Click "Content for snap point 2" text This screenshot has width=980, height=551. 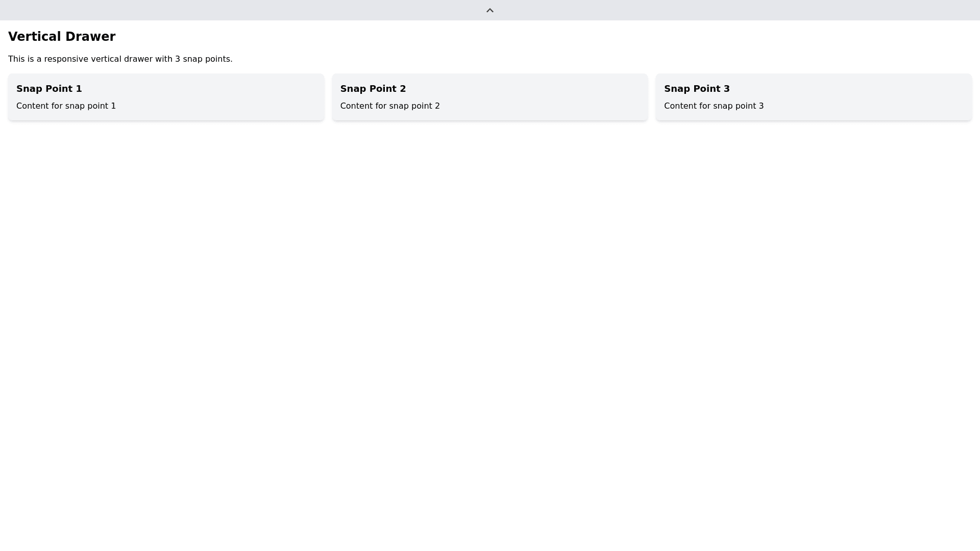[390, 106]
